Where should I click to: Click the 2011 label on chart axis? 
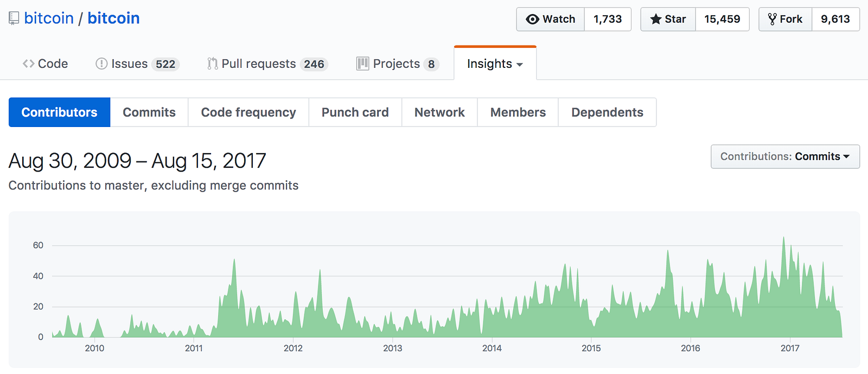[x=194, y=348]
